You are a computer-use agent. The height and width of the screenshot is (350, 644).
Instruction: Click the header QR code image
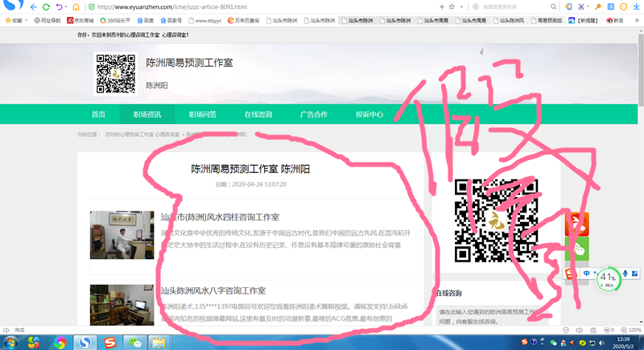click(x=116, y=73)
